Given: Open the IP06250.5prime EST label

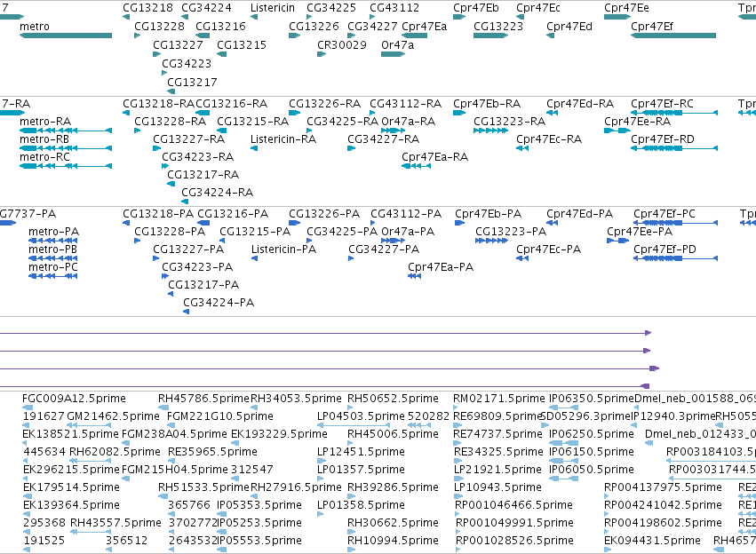Looking at the screenshot, I should click(x=592, y=434).
